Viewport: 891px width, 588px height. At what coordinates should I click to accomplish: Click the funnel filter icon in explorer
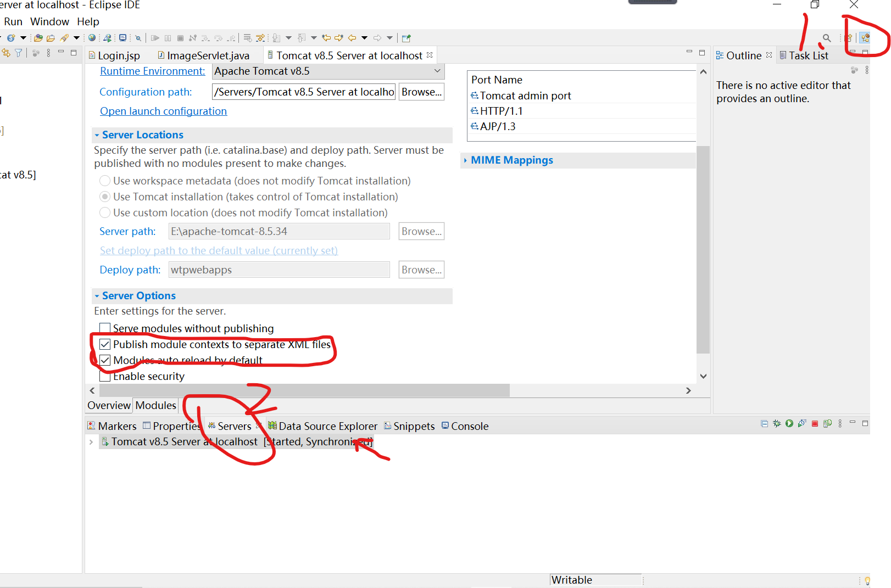pyautogui.click(x=19, y=53)
